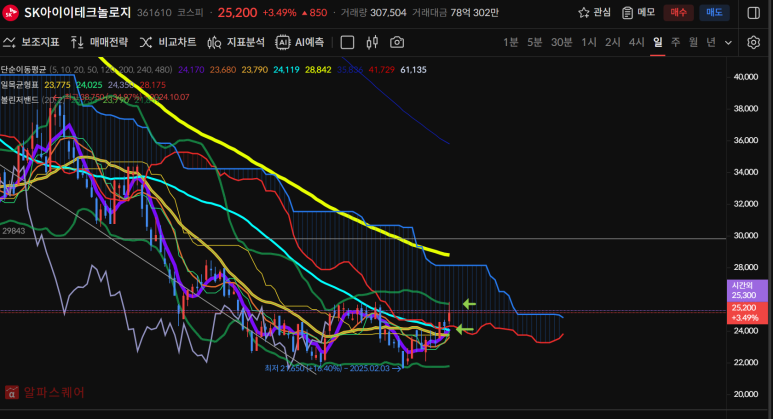The height and width of the screenshot is (419, 773).
Task: Click the 단순이동평균 indicator label
Action: click(x=23, y=70)
